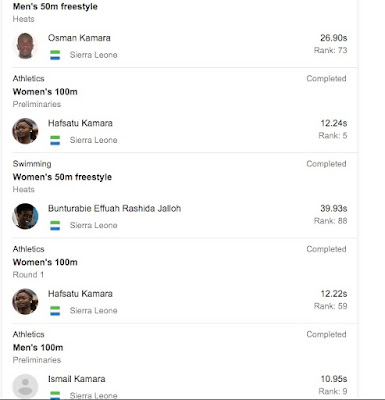
Task: Select Bunturabie Effuah Rashida Jalloh's avatar
Action: tap(25, 216)
